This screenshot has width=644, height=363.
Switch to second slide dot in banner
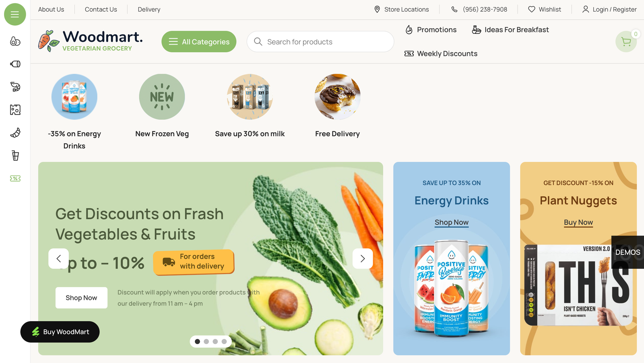[206, 341]
